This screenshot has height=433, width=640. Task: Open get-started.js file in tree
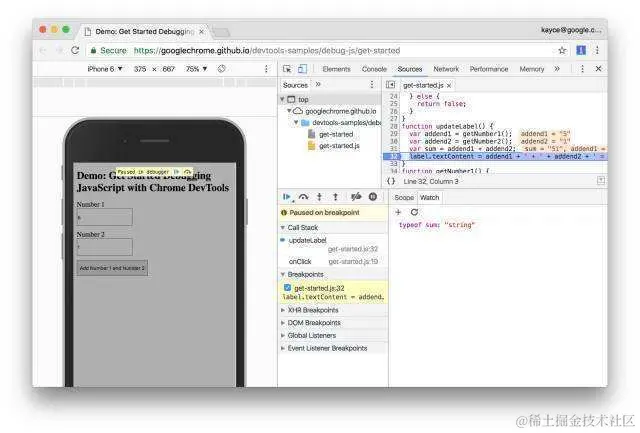pos(339,146)
